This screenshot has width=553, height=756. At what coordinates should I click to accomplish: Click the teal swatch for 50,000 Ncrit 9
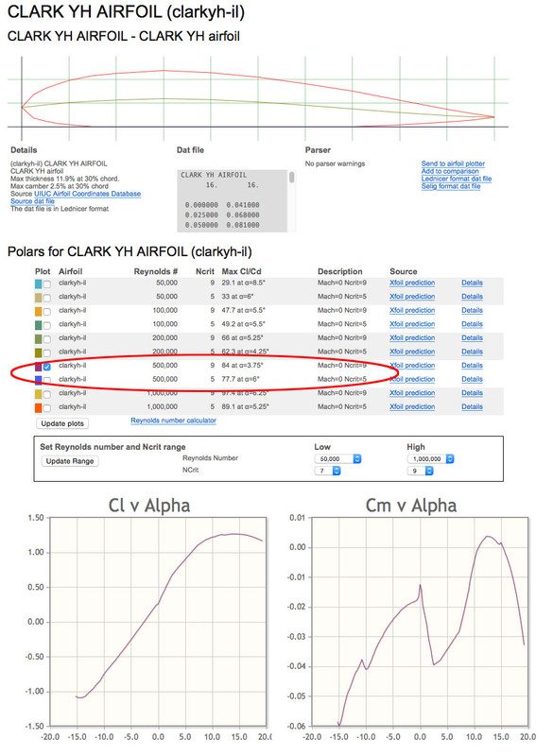coord(39,284)
